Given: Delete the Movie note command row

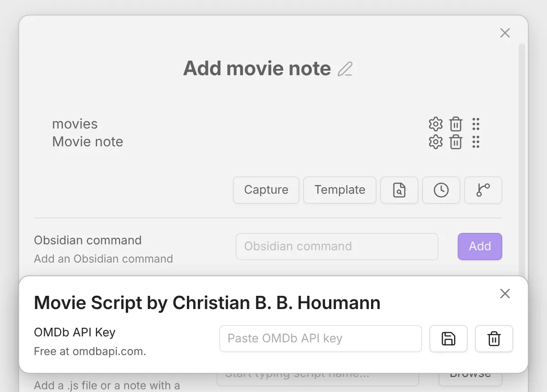Looking at the screenshot, I should (456, 142).
